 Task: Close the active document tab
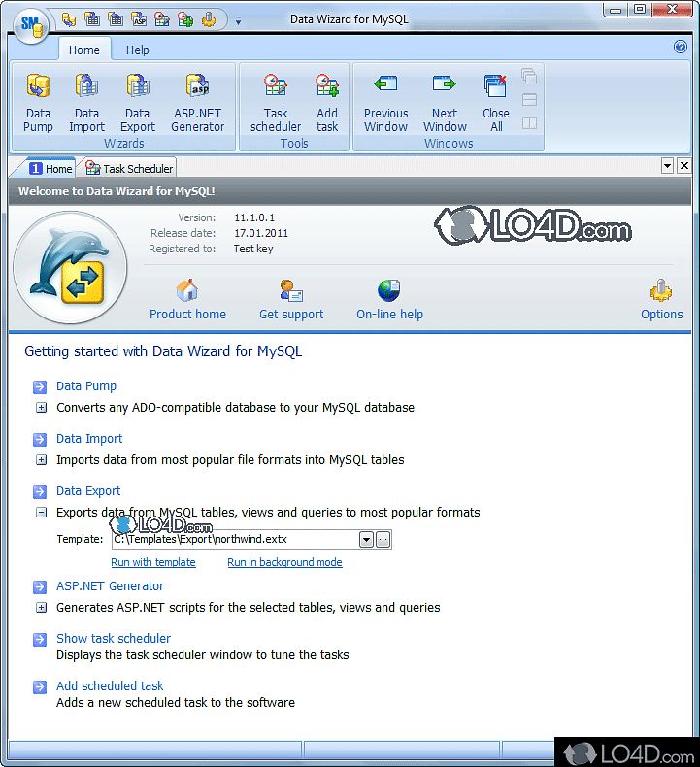click(x=684, y=165)
